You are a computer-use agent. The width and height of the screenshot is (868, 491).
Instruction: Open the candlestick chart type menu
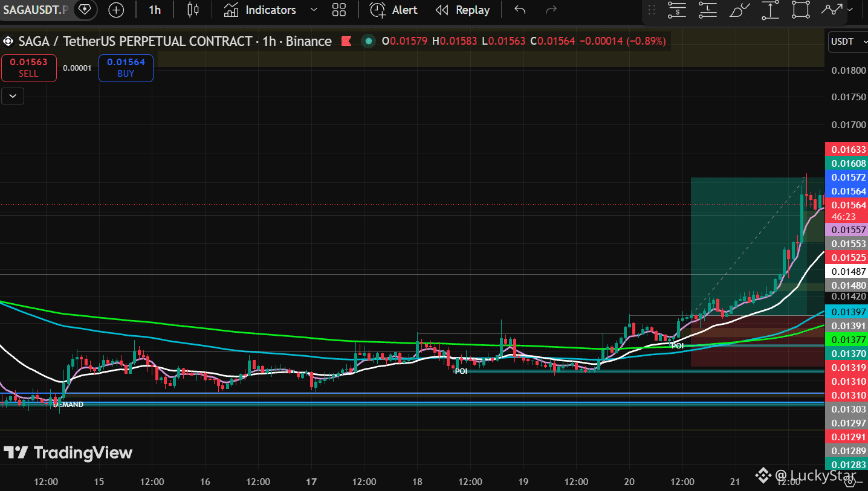tap(193, 10)
